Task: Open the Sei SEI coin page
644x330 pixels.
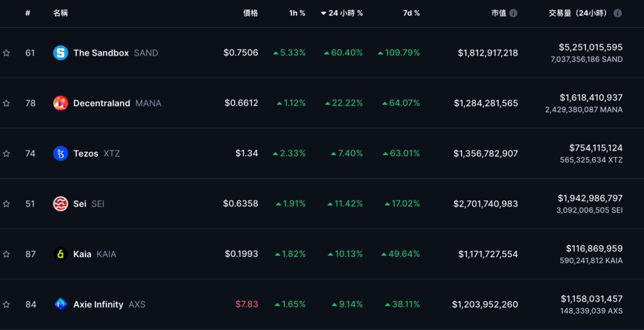Action: point(80,204)
